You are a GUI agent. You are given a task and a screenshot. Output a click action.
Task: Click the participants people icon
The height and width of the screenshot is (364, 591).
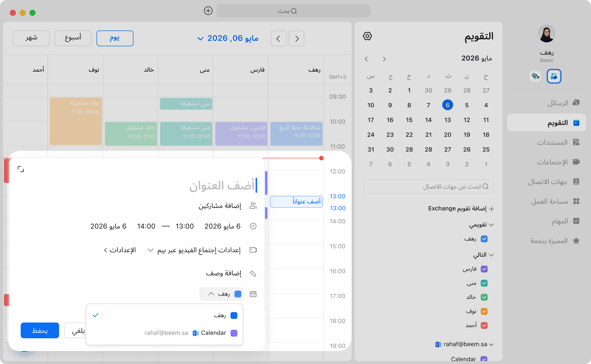253,205
